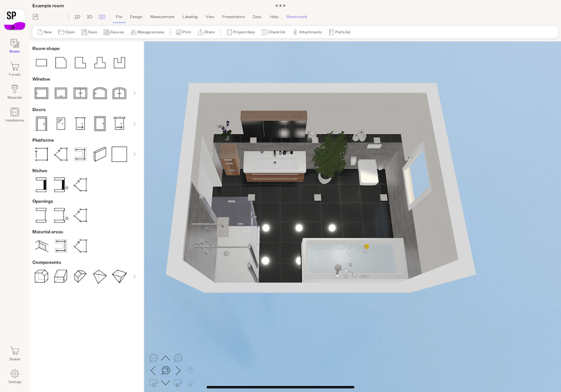Open the Design tab
The image size is (561, 392).
tap(136, 17)
